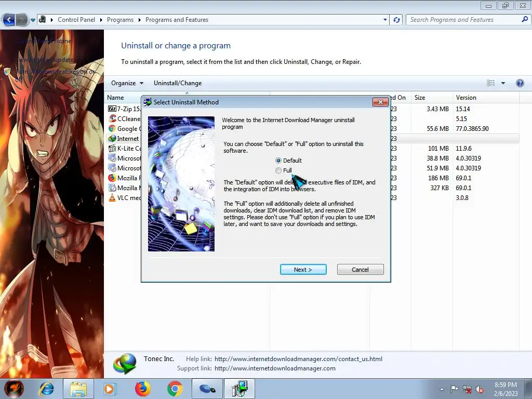Click the 327 KB size cell

440,188
